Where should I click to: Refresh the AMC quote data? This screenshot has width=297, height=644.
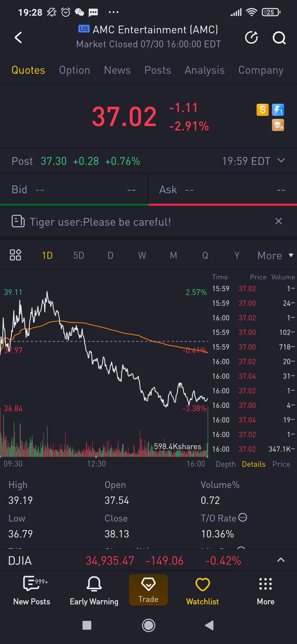[251, 37]
